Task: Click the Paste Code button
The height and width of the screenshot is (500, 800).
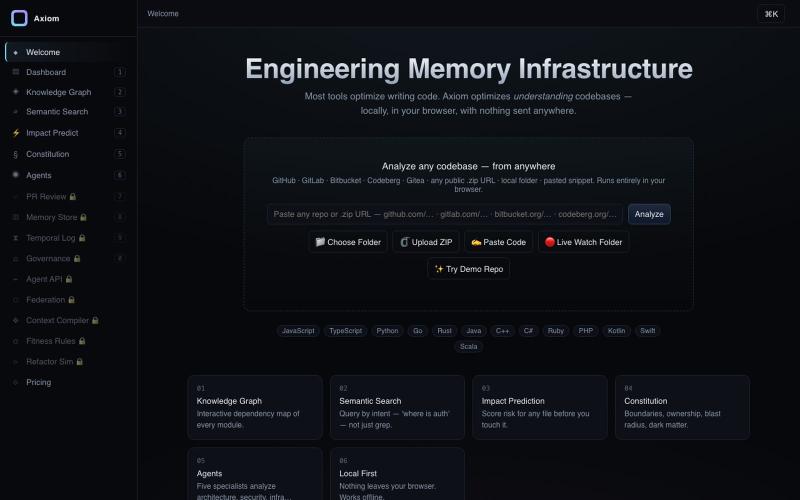Action: tap(498, 242)
